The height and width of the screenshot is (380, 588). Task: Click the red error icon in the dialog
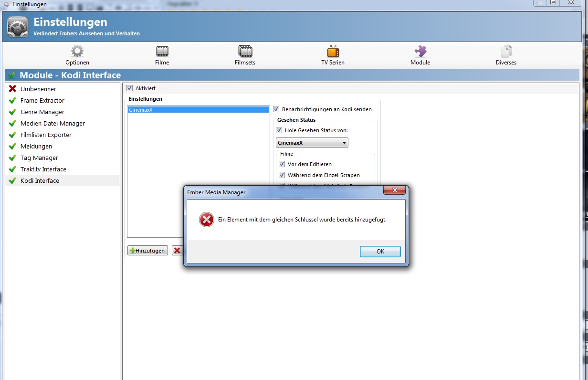tap(206, 220)
